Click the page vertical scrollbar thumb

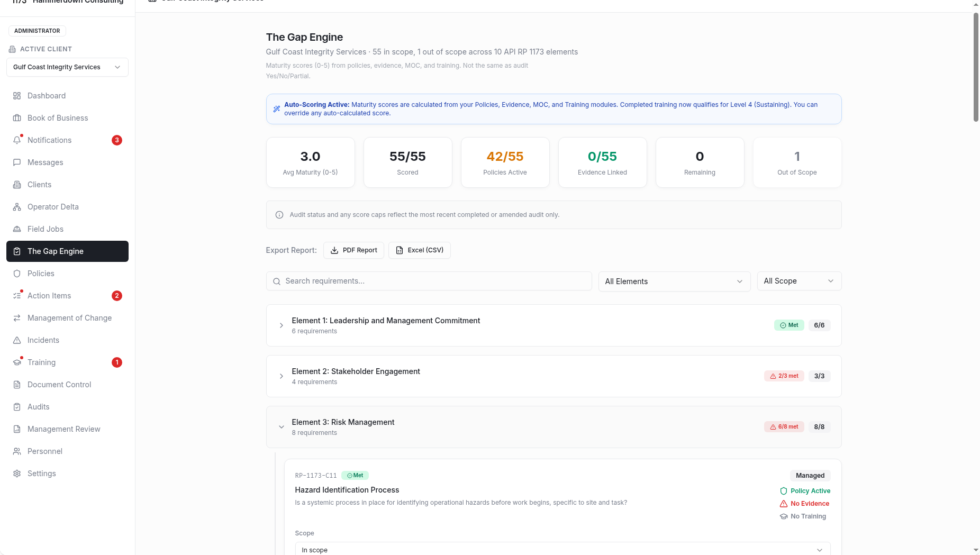976,68
